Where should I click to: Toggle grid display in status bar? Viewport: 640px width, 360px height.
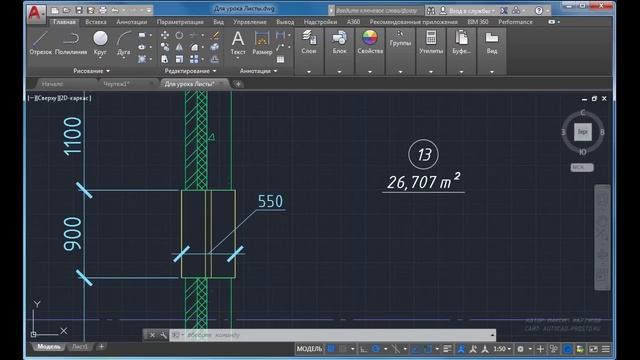coord(331,349)
